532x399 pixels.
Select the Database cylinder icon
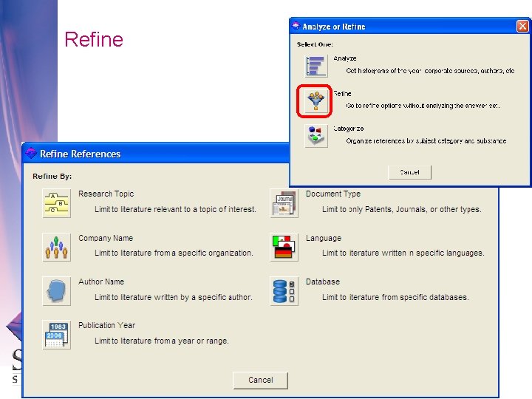click(284, 291)
